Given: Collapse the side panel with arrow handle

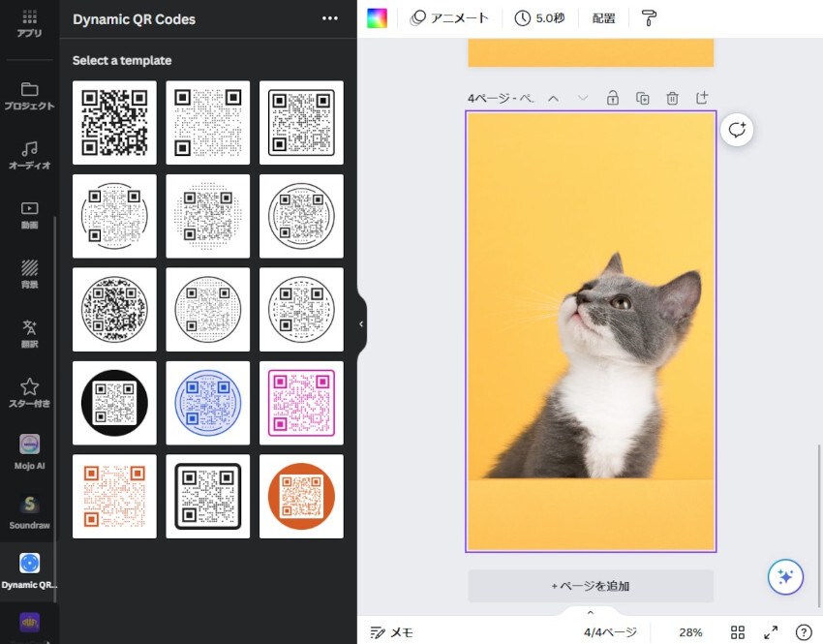Looking at the screenshot, I should click(x=361, y=323).
